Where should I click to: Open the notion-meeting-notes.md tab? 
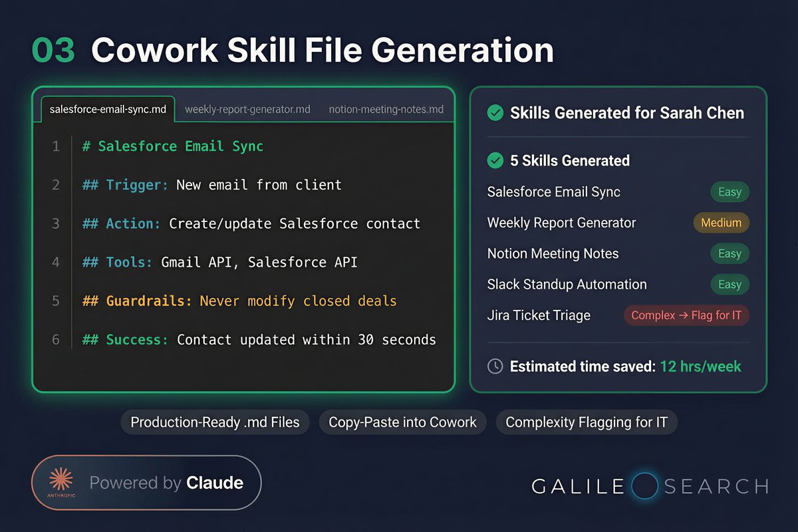coord(386,109)
